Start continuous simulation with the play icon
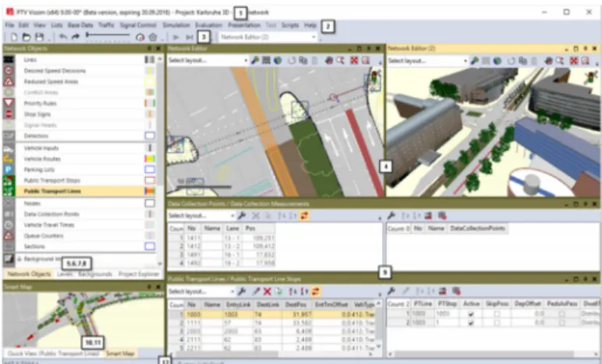The image size is (602, 364). tap(175, 37)
